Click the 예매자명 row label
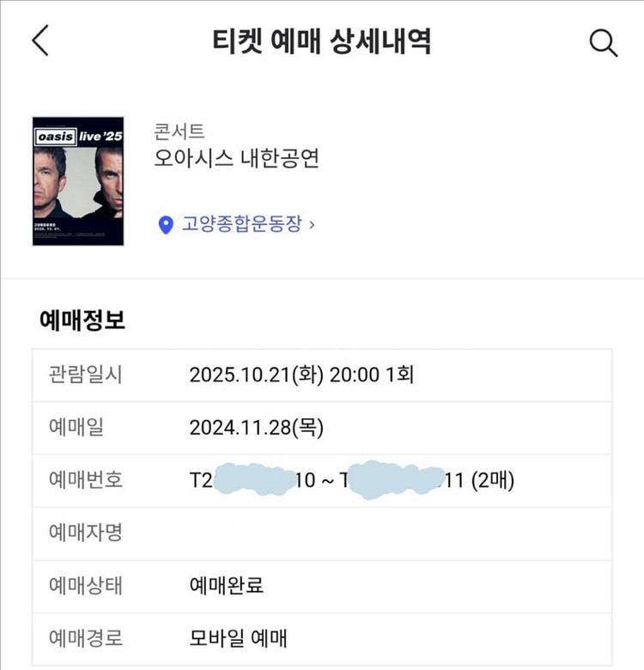 click(x=86, y=533)
